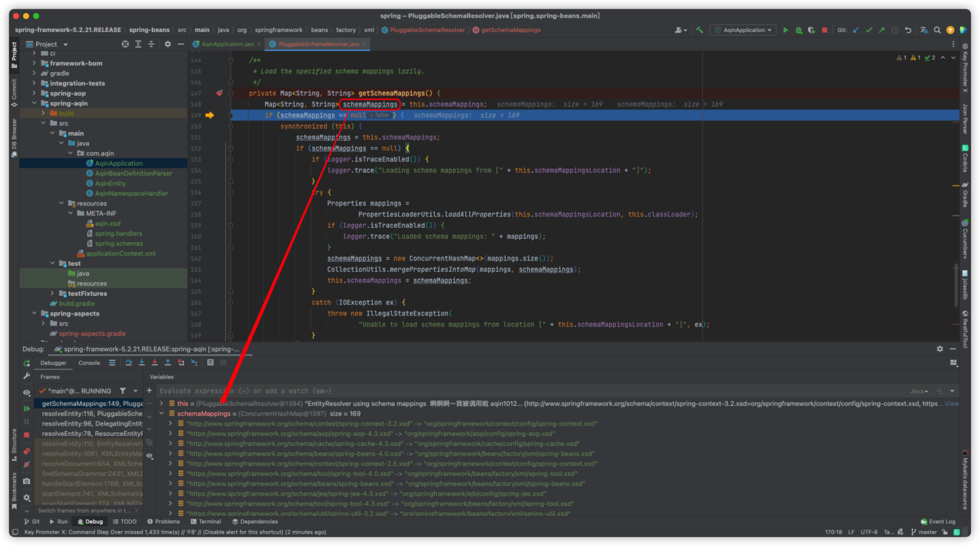Switch to the Console tab

tap(89, 363)
